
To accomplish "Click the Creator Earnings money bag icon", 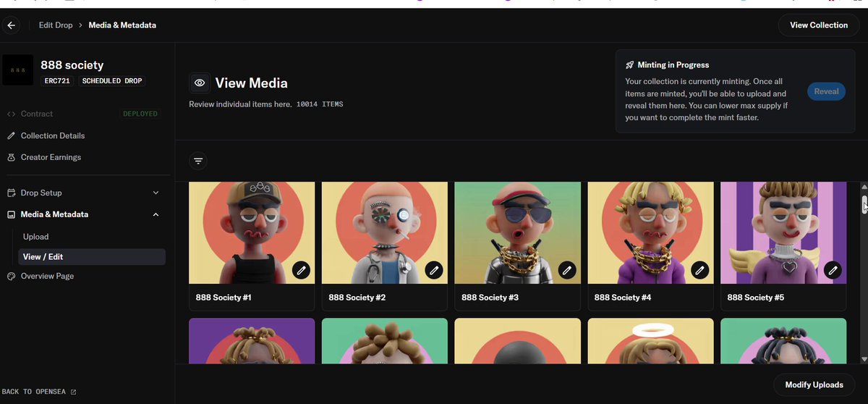I will pyautogui.click(x=11, y=157).
